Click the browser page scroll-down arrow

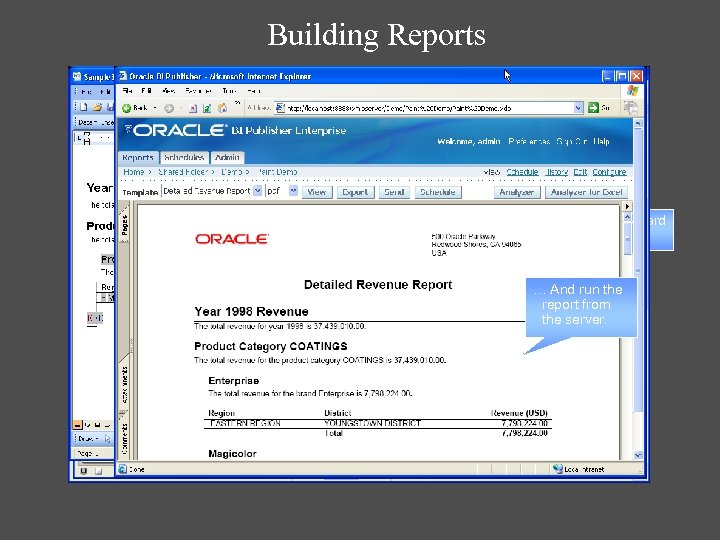pyautogui.click(x=638, y=455)
